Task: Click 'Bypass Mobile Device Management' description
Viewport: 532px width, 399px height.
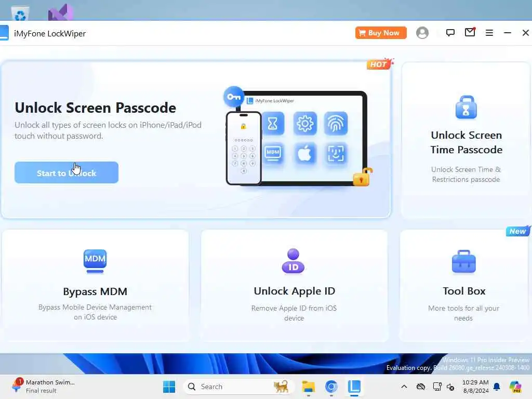Action: tap(95, 312)
